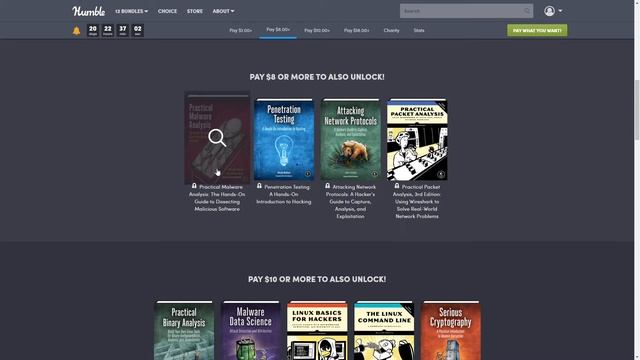The width and height of the screenshot is (640, 360).
Task: Open Practical Malware Analysis cover preview
Action: tap(217, 138)
